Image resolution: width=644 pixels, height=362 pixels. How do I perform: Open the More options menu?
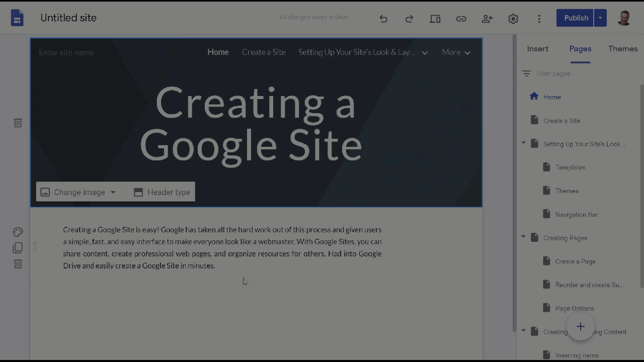point(539,19)
